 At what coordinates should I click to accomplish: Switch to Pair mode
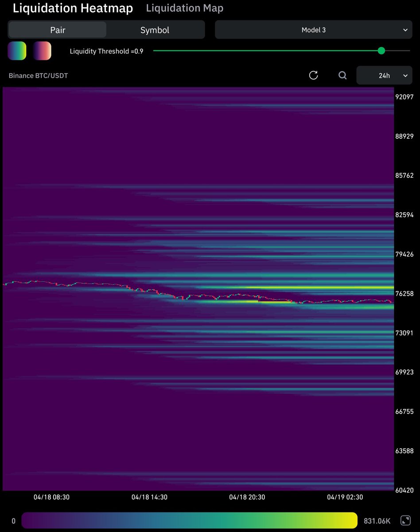coord(58,30)
